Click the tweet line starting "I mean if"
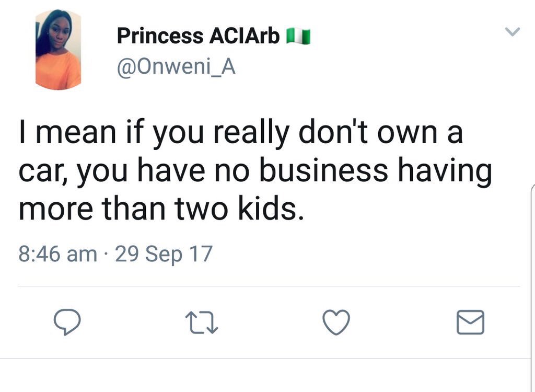This screenshot has height=392, width=535. (240, 133)
